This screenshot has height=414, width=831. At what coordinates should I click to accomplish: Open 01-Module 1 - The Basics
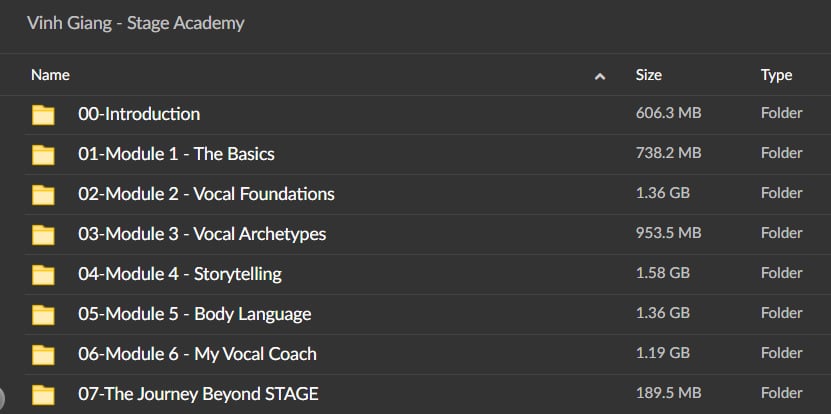(176, 154)
